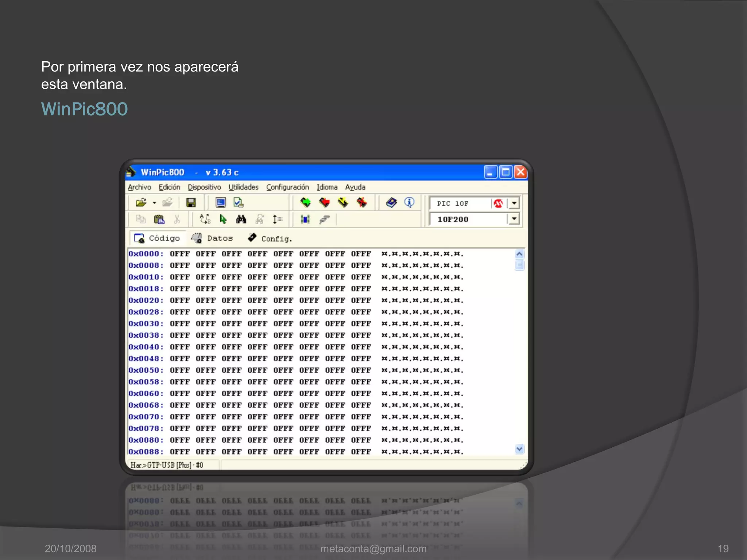Open the dropdown arrow beside Open folder
This screenshot has height=560, width=747.
[154, 203]
